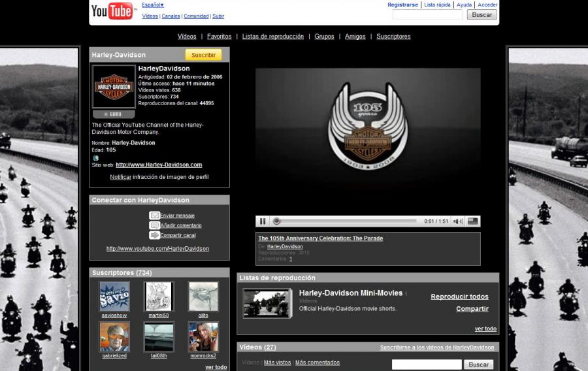This screenshot has width=588, height=371.
Task: Open the Español language dropdown
Action: [153, 5]
